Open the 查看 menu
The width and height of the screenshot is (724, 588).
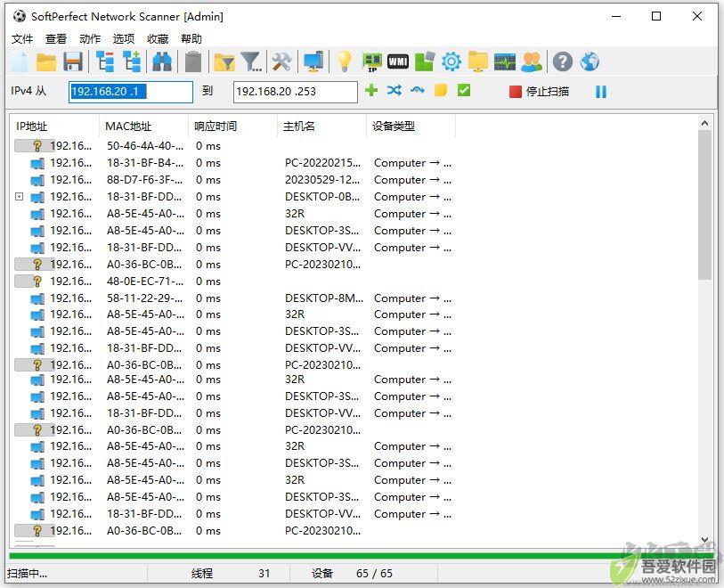56,39
